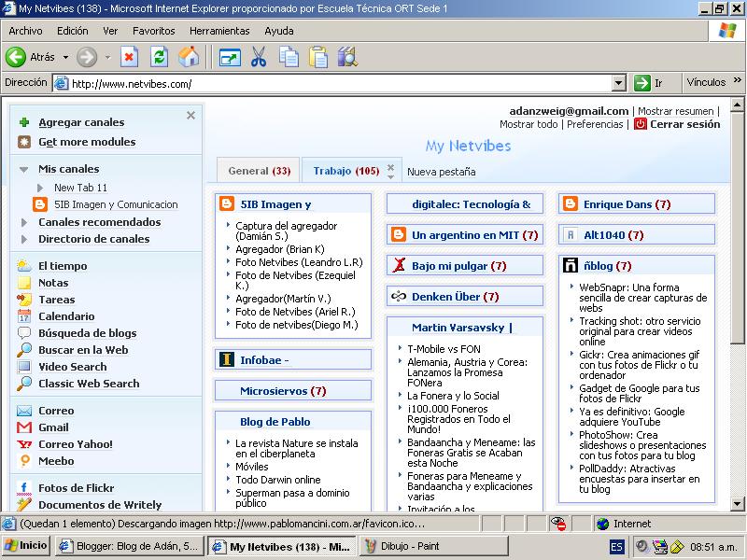Go back with the Atrás arrow button
The image size is (747, 560).
point(16,57)
